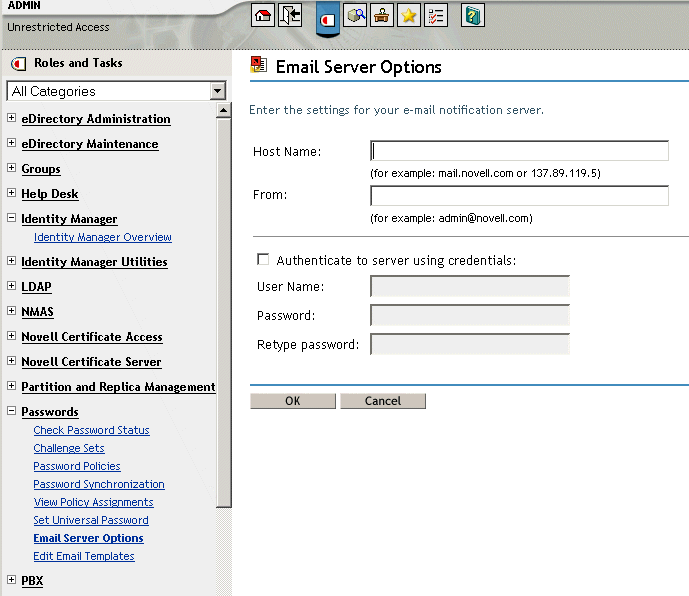Open Password Policies link
The width and height of the screenshot is (689, 596).
point(77,466)
